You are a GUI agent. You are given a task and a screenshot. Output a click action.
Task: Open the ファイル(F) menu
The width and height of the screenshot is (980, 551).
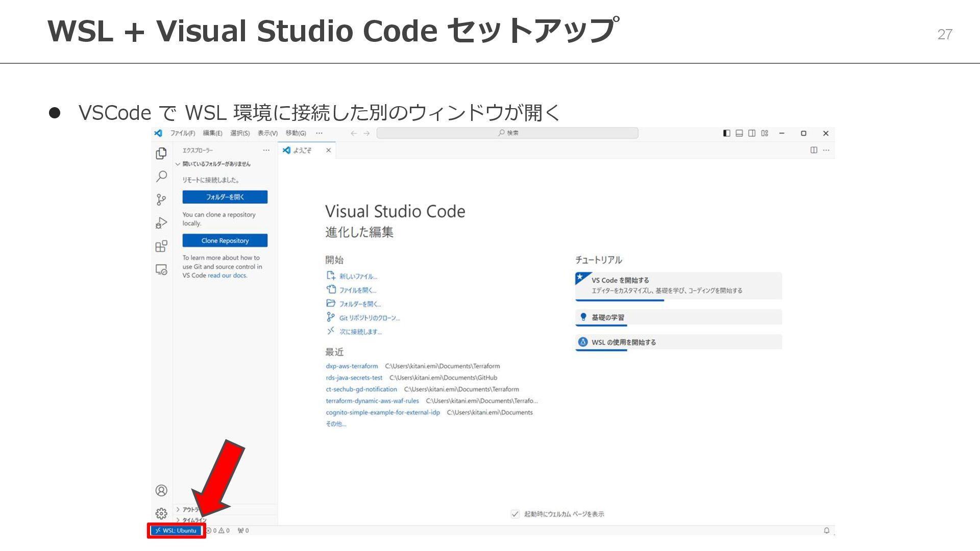tap(183, 133)
